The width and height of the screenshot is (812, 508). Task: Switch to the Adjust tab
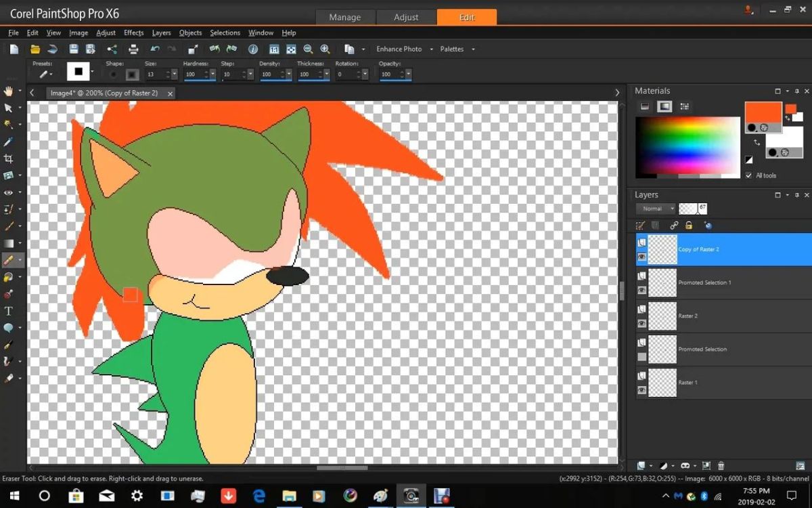[x=406, y=17]
